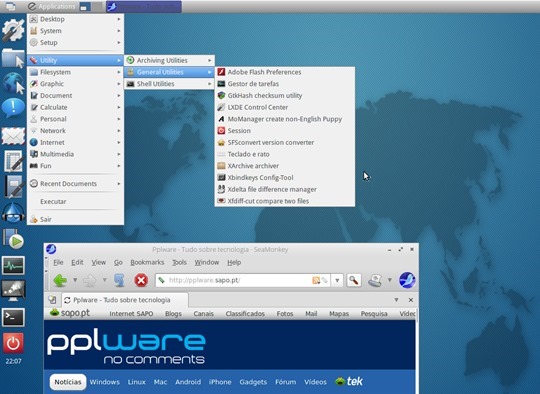This screenshot has height=394, width=540.
Task: Open the system monitor graph dock icon
Action: (13, 265)
